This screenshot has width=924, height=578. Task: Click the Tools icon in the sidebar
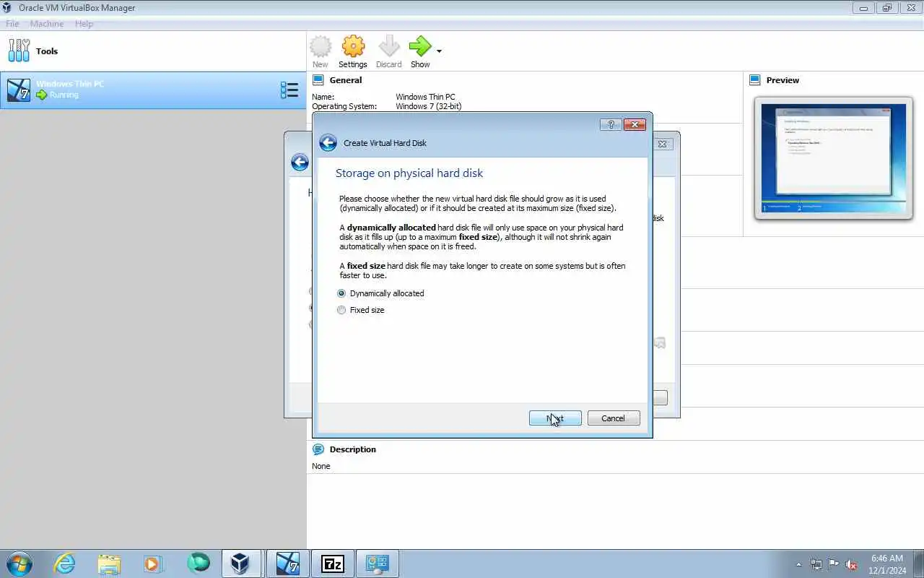pos(19,51)
